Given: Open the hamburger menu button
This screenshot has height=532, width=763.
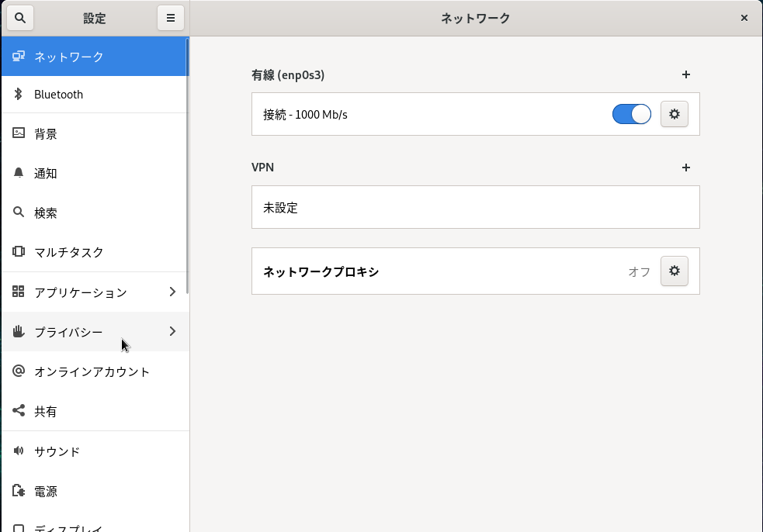Looking at the screenshot, I should click(x=171, y=18).
